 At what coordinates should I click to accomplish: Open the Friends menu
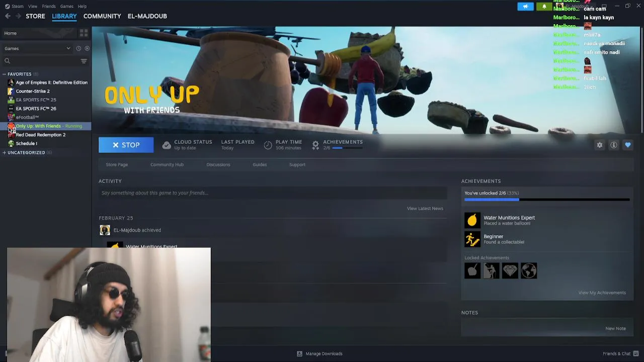click(x=49, y=6)
